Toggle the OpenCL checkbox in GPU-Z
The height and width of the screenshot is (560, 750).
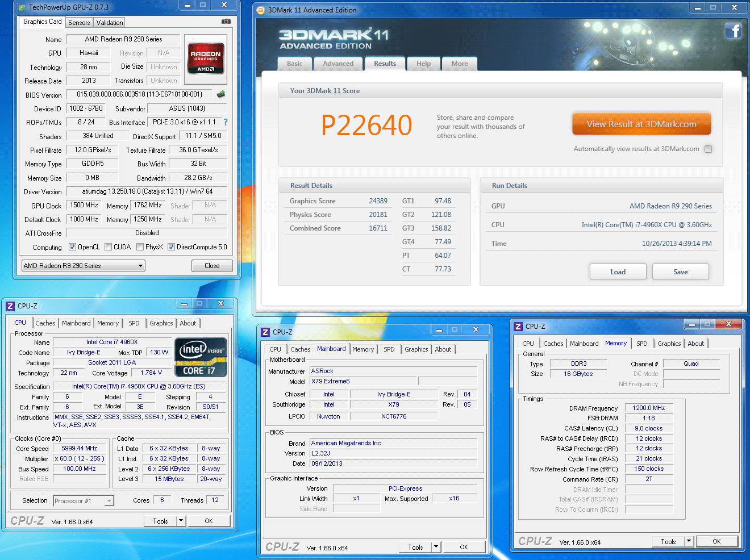[x=72, y=247]
